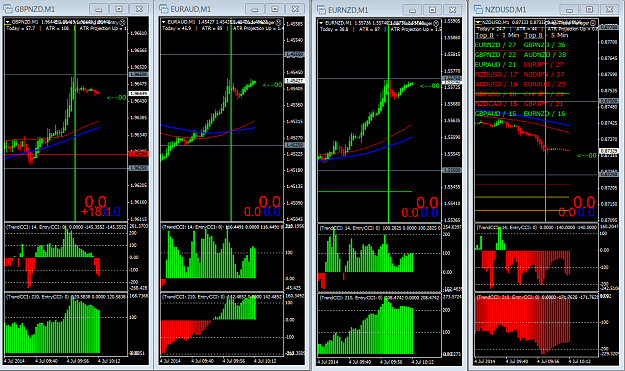Click the 'EURAUD / 23' dashboard row
Screen dimensions: 625x371
[x=544, y=84]
